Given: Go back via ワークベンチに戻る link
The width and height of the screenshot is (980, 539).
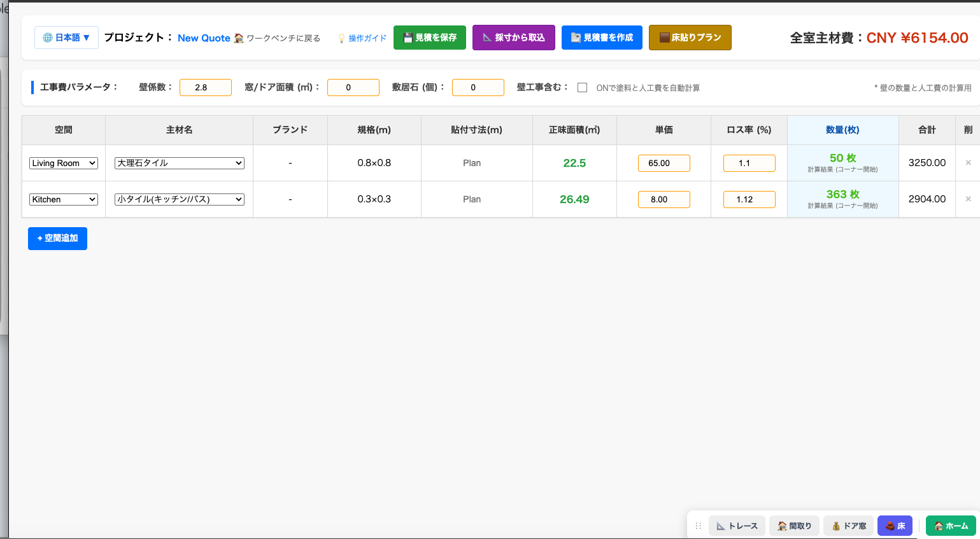Looking at the screenshot, I should pyautogui.click(x=277, y=38).
